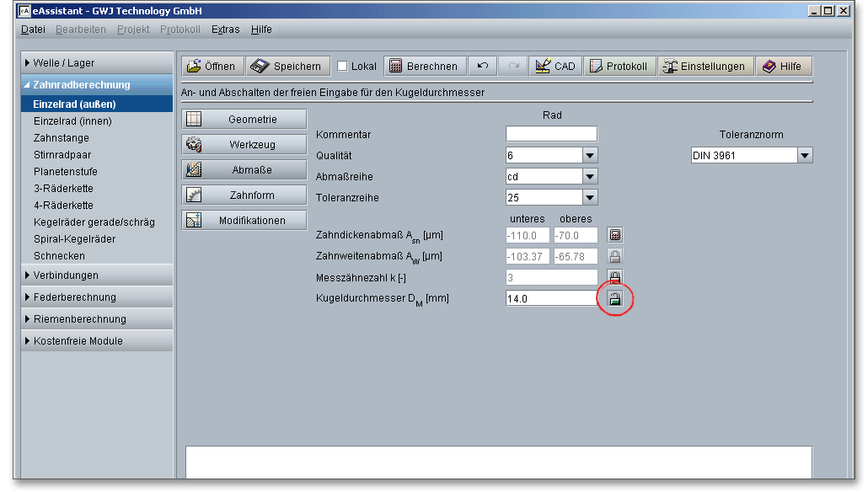The image size is (868, 492).
Task: Open the Extras menu
Action: [x=225, y=29]
